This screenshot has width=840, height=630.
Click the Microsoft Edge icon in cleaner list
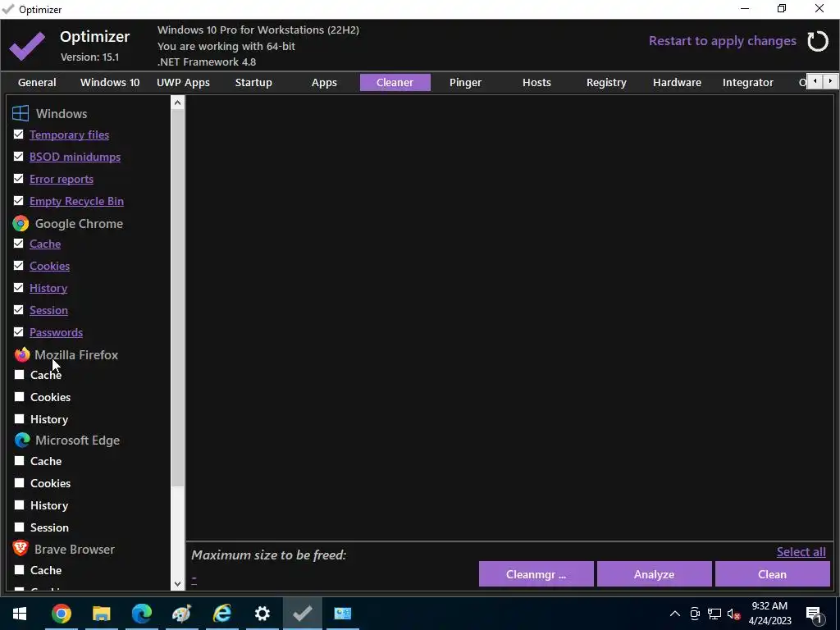click(x=22, y=440)
